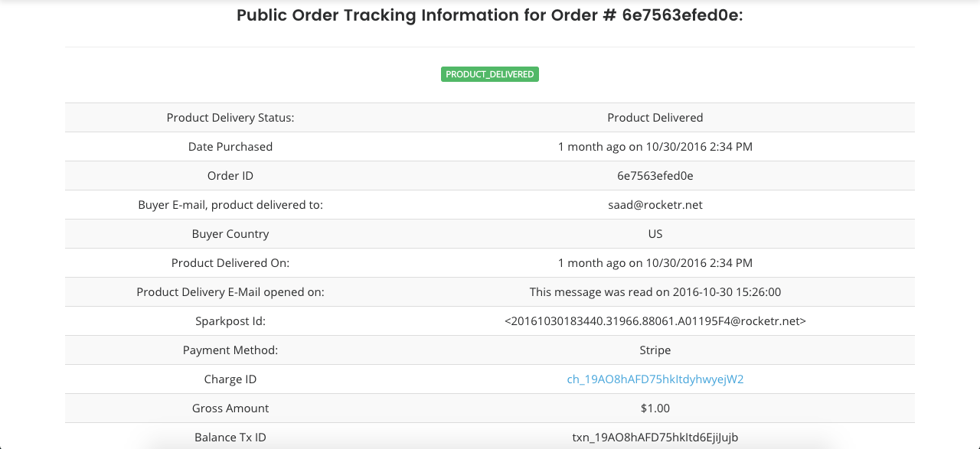This screenshot has height=449, width=980.
Task: Open the Stripe charge ID link
Action: (x=655, y=379)
